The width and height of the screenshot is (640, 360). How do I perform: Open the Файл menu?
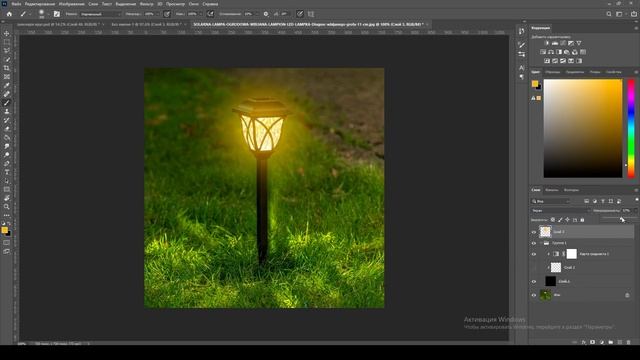click(x=16, y=4)
